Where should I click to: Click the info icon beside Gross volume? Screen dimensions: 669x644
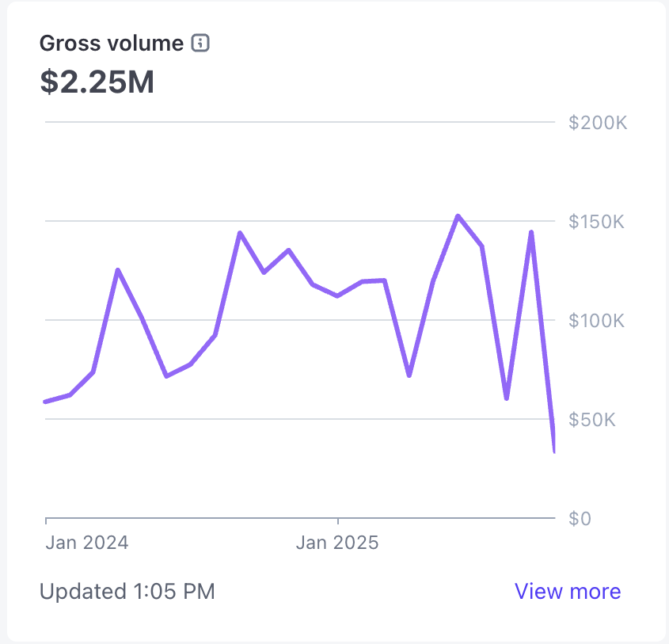click(200, 44)
